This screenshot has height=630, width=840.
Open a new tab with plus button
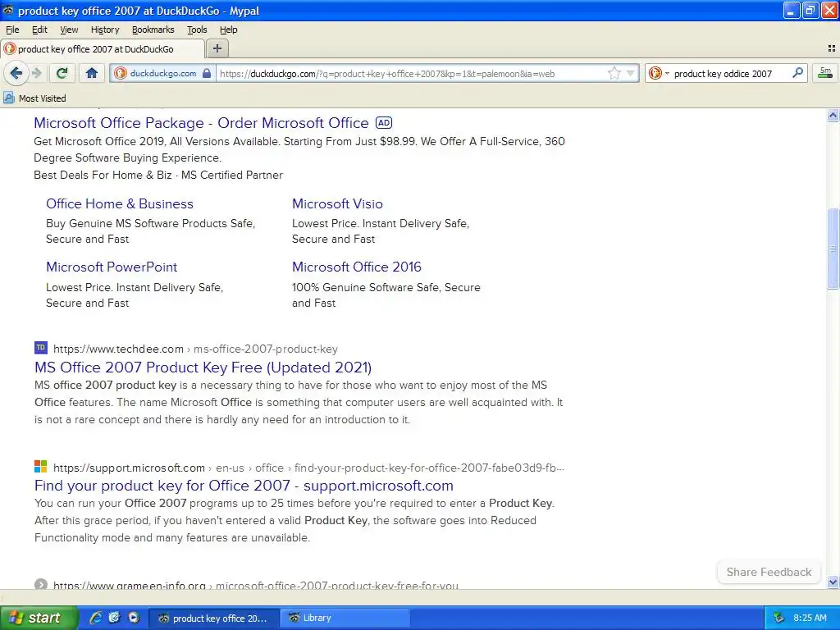tap(217, 48)
